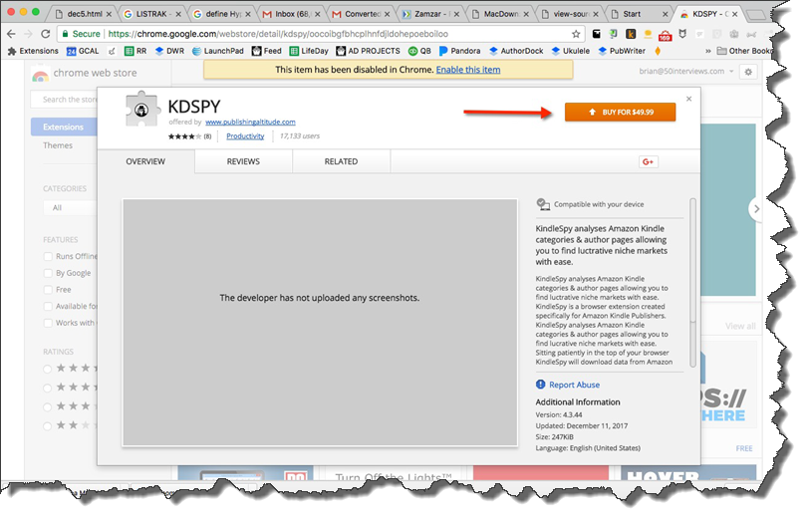Switch to the RELATED tab

tap(341, 161)
